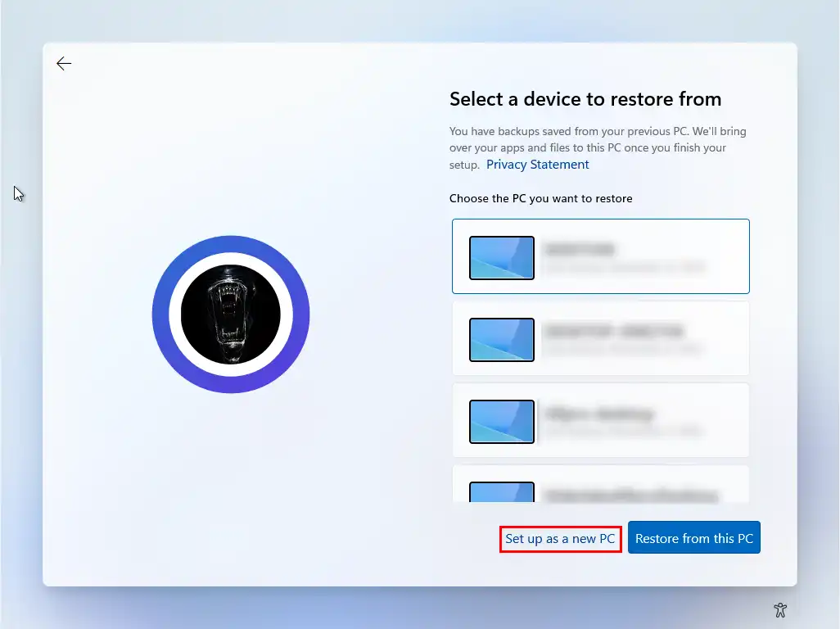This screenshot has height=629, width=840.
Task: Open the Privacy Statement link
Action: (537, 165)
